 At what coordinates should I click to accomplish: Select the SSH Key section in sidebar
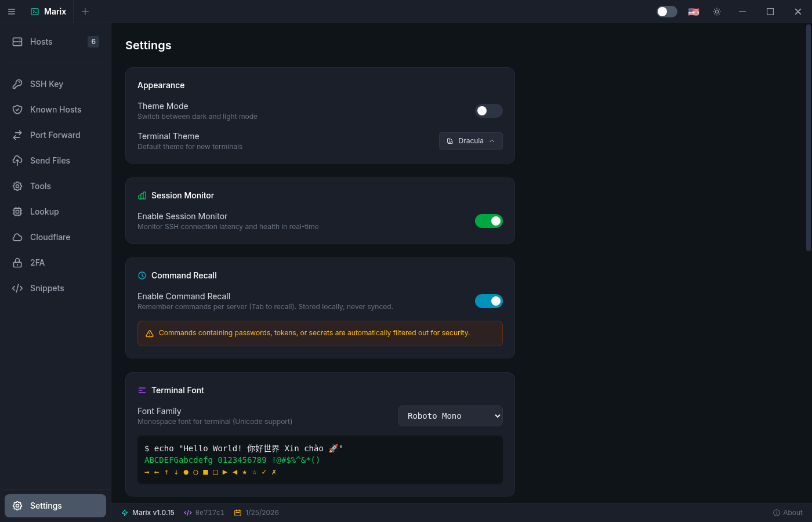[x=46, y=84]
